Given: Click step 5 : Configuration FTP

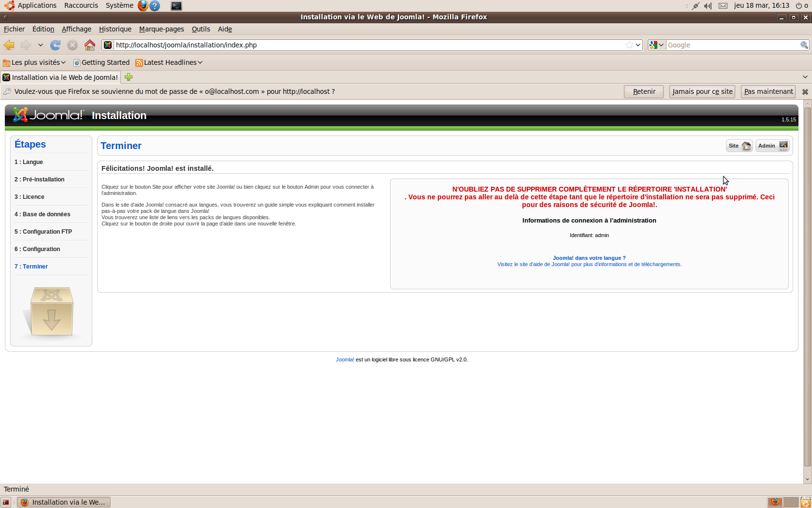Looking at the screenshot, I should click(x=43, y=232).
